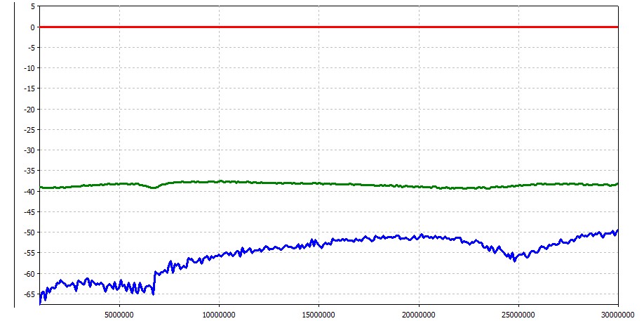Click the y-axis label 0
This screenshot has height=321, width=644.
tap(32, 27)
